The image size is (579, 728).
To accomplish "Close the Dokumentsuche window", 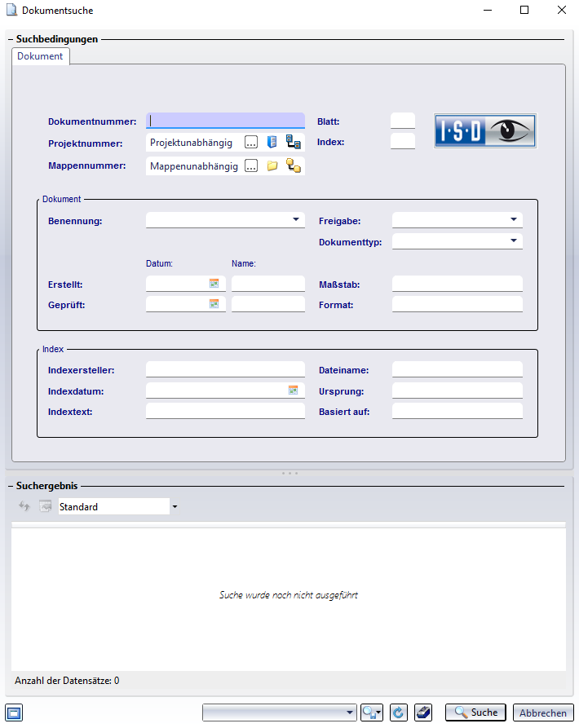I will pyautogui.click(x=561, y=10).
